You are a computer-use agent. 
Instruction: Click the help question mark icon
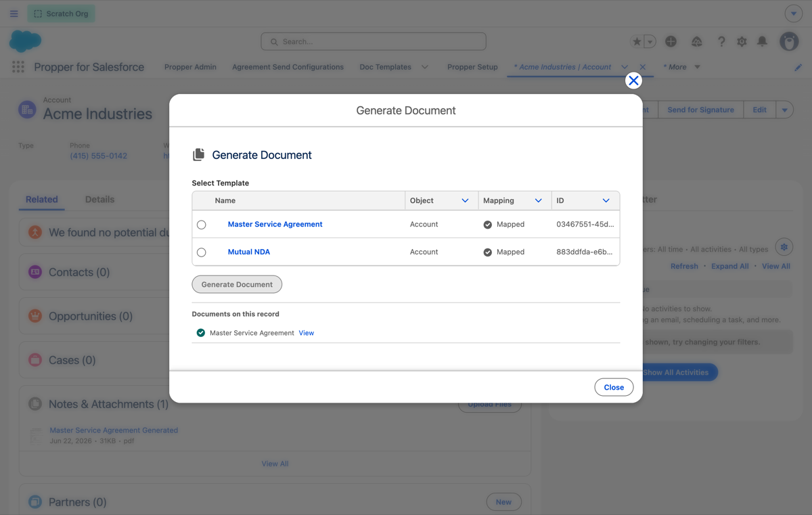(x=721, y=41)
